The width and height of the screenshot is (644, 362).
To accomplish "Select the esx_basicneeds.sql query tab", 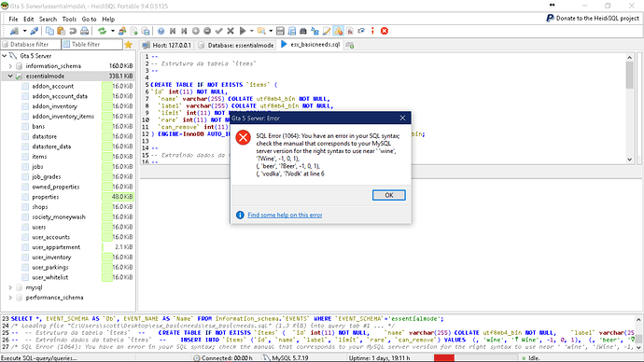I will click(311, 45).
